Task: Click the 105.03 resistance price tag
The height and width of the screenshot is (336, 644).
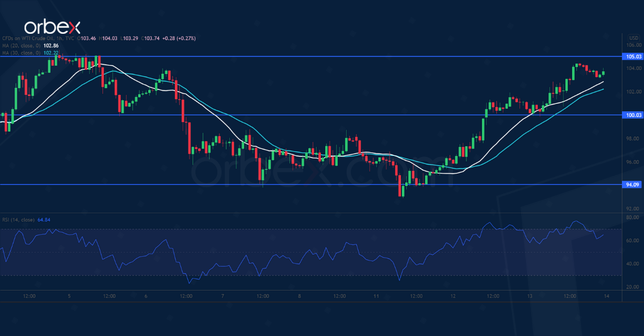Action: tap(633, 56)
